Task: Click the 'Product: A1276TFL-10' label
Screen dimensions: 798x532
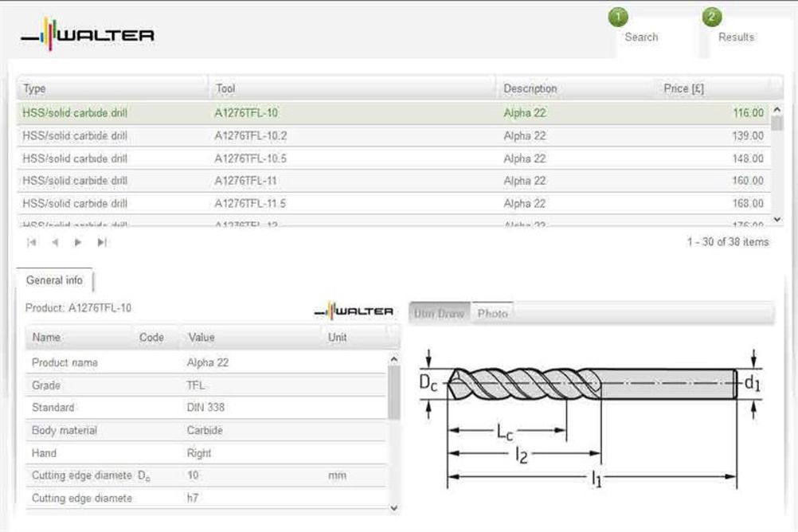Action: pyautogui.click(x=78, y=308)
